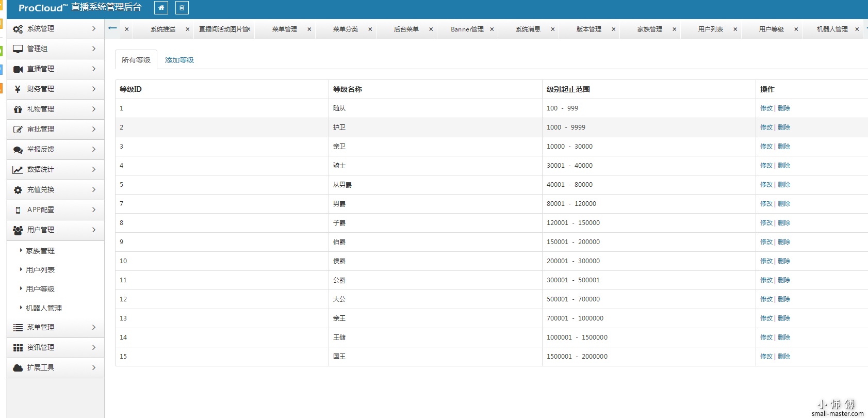Expand 系统管理 menu chevron
The height and width of the screenshot is (418, 868).
[94, 28]
